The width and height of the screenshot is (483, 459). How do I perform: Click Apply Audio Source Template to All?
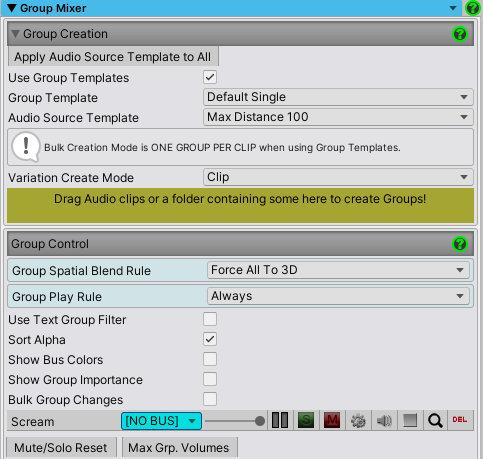pos(113,57)
